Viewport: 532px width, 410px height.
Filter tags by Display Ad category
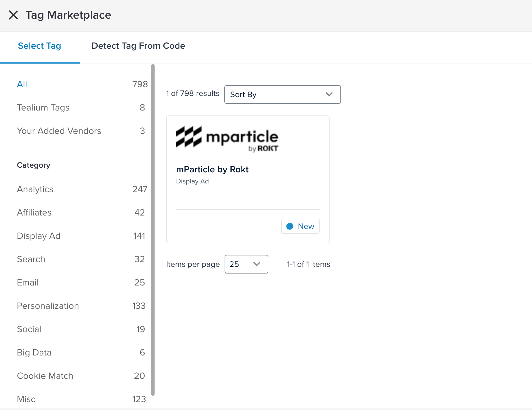(x=38, y=236)
